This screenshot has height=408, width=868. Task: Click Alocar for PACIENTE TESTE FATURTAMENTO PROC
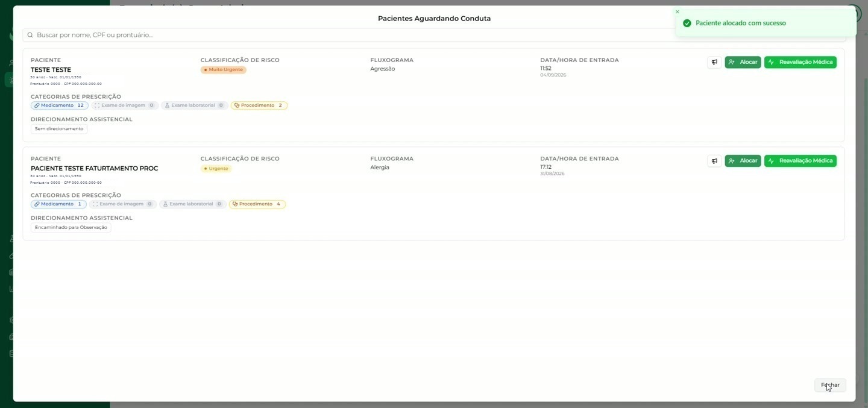743,161
